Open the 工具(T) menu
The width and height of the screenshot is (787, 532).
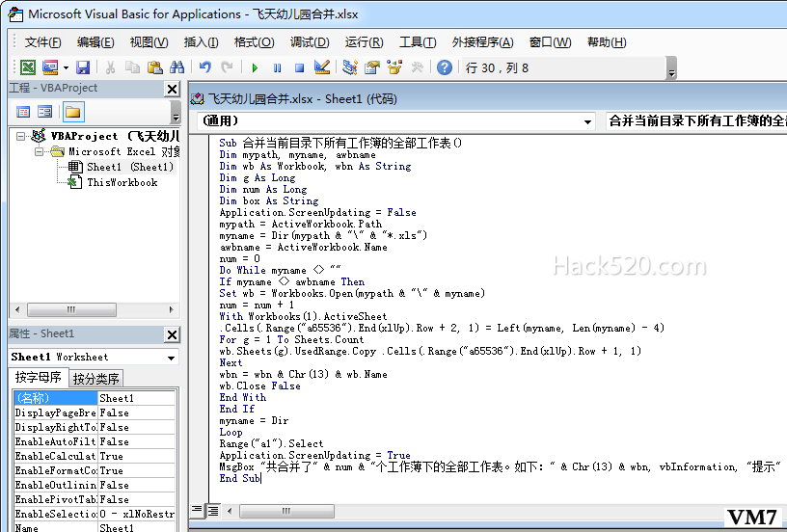tap(418, 42)
